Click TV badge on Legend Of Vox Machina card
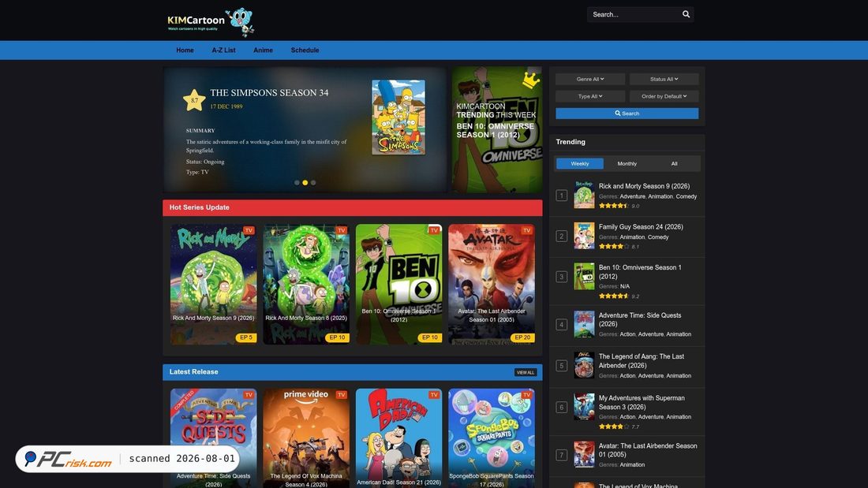Viewport: 868px width, 488px height. pyautogui.click(x=341, y=395)
